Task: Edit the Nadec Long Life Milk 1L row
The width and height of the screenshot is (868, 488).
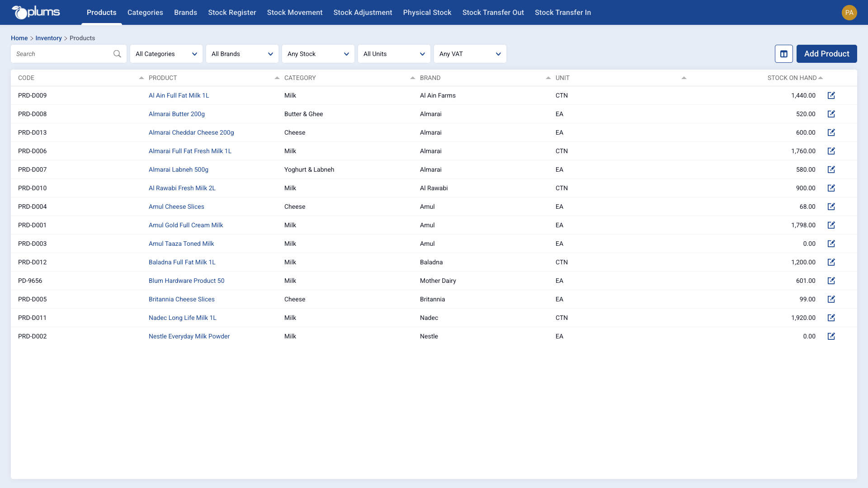Action: pos(831,318)
